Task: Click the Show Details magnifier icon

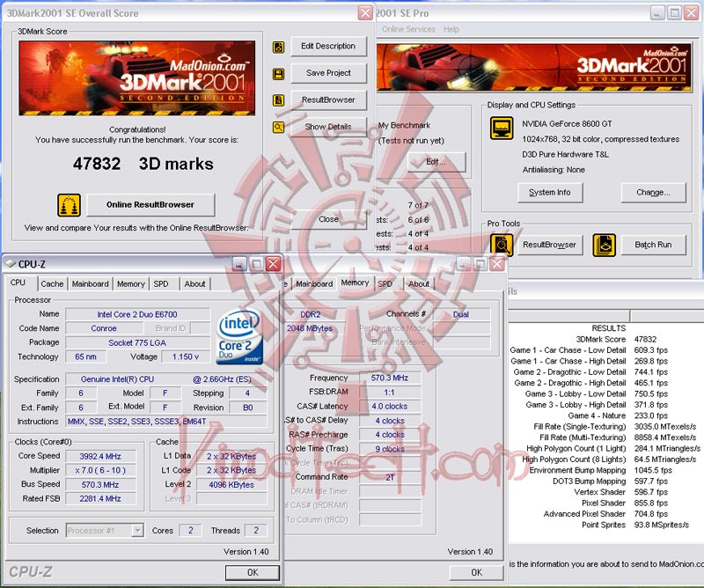Action: pyautogui.click(x=278, y=127)
